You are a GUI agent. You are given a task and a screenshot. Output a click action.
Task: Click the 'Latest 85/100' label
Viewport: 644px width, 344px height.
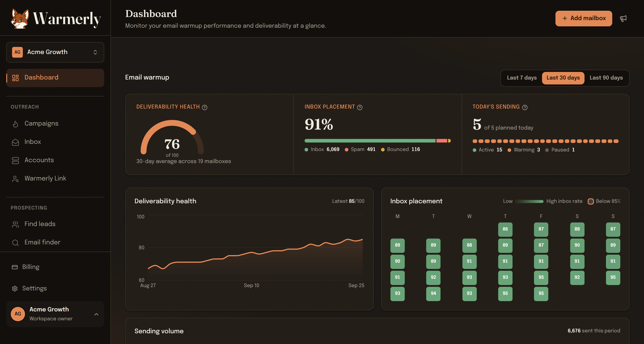(x=348, y=201)
